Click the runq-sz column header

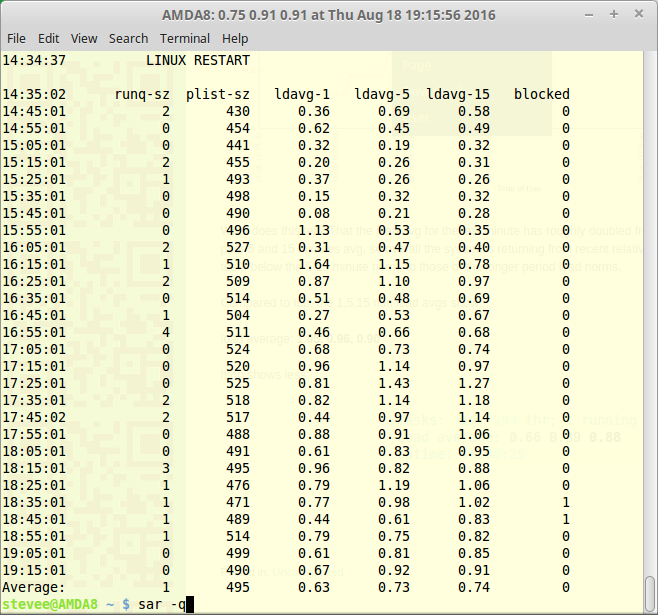click(x=142, y=94)
